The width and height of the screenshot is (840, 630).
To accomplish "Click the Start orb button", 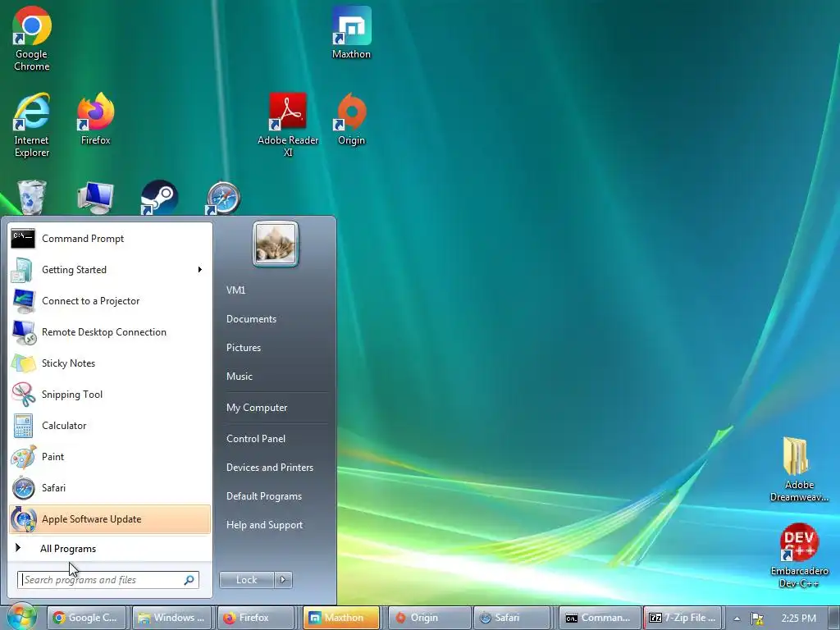I will 21,617.
